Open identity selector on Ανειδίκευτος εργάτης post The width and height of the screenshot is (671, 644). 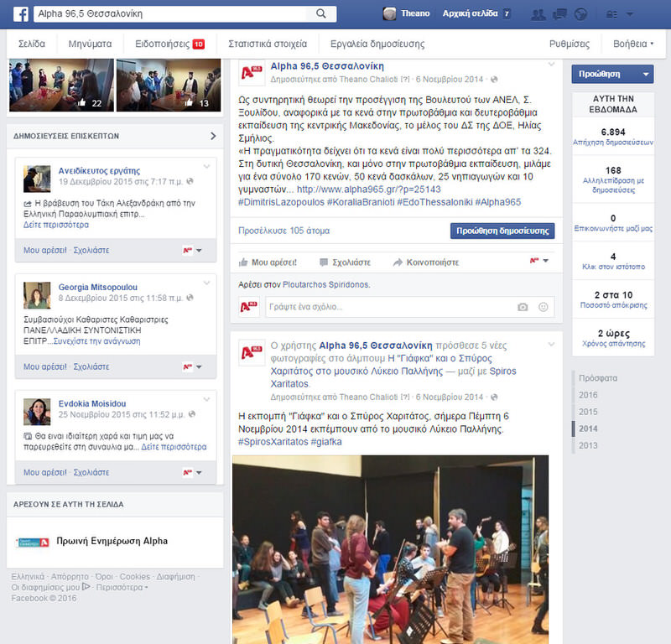(x=192, y=251)
